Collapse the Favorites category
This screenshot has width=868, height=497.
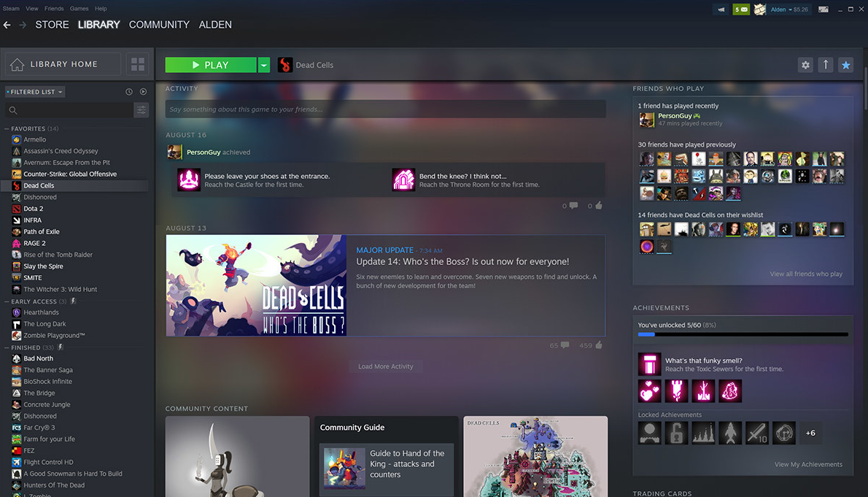point(7,128)
